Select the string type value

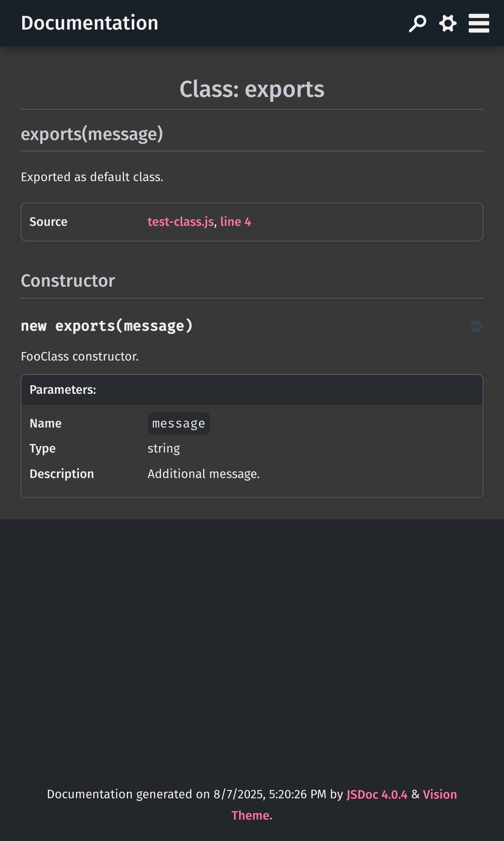[164, 448]
